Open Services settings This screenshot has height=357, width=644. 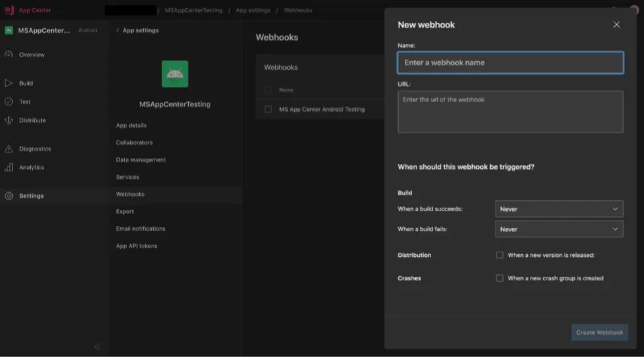[128, 177]
